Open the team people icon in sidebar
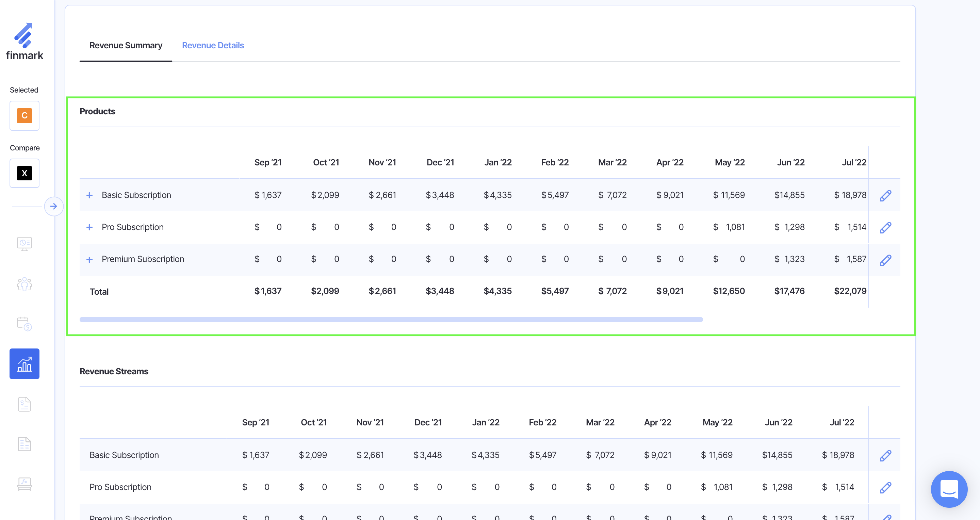 tap(24, 284)
